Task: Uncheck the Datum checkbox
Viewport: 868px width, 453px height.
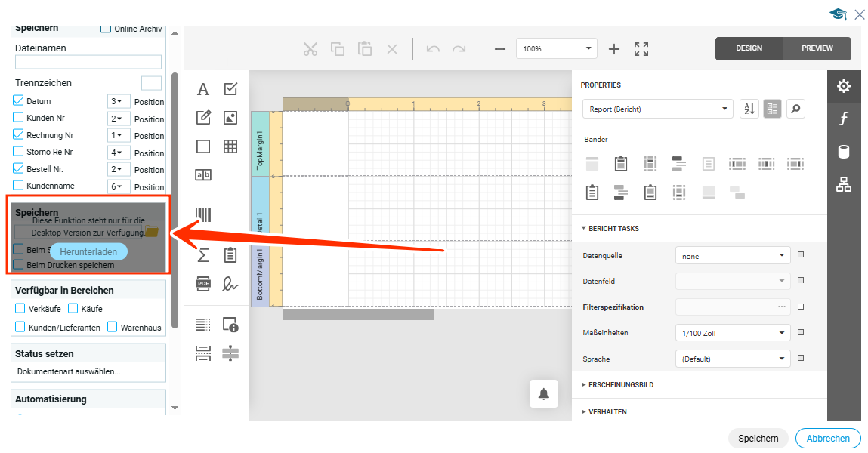Action: click(x=19, y=100)
